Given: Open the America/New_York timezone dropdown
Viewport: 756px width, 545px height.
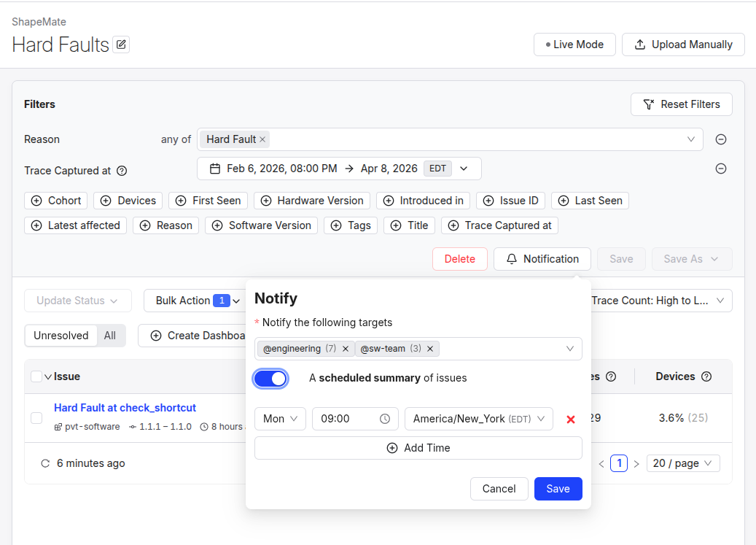Looking at the screenshot, I should [478, 419].
